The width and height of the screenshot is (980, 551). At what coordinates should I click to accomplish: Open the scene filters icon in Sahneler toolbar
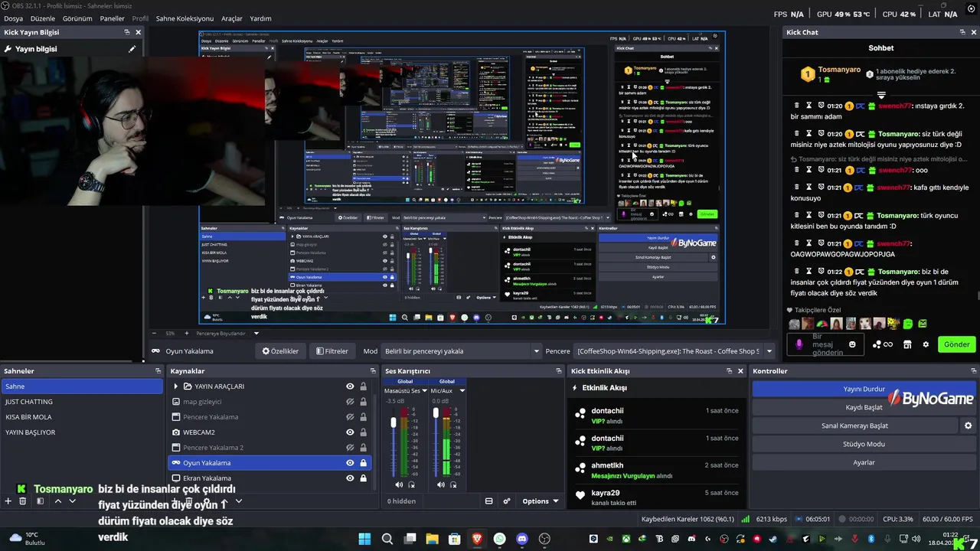point(40,501)
